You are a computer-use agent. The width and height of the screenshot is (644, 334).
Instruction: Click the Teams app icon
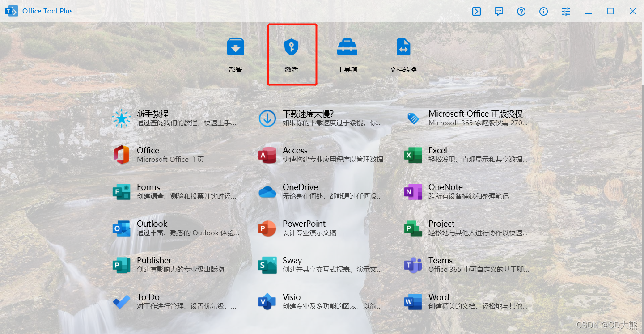(x=413, y=265)
